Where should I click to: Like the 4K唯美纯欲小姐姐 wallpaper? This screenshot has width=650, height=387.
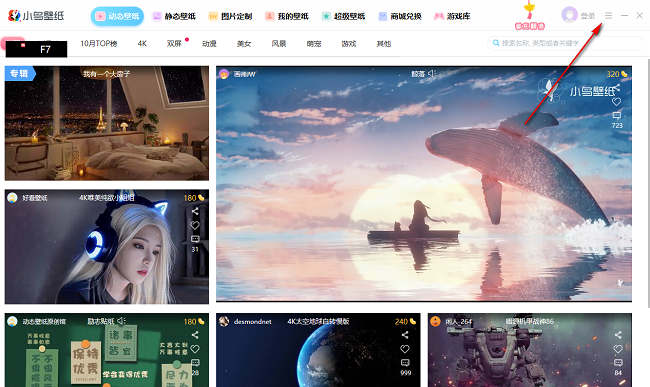[x=195, y=225]
